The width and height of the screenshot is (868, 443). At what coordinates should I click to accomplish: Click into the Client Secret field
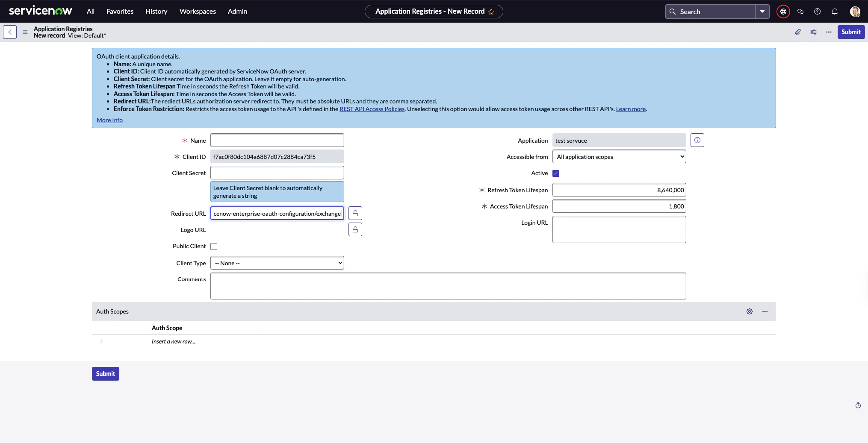(x=277, y=173)
